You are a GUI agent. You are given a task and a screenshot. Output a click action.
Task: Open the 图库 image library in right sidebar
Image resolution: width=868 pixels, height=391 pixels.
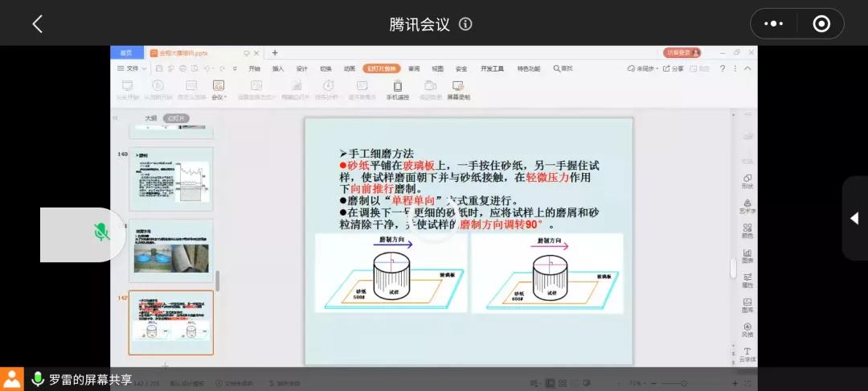click(x=747, y=305)
